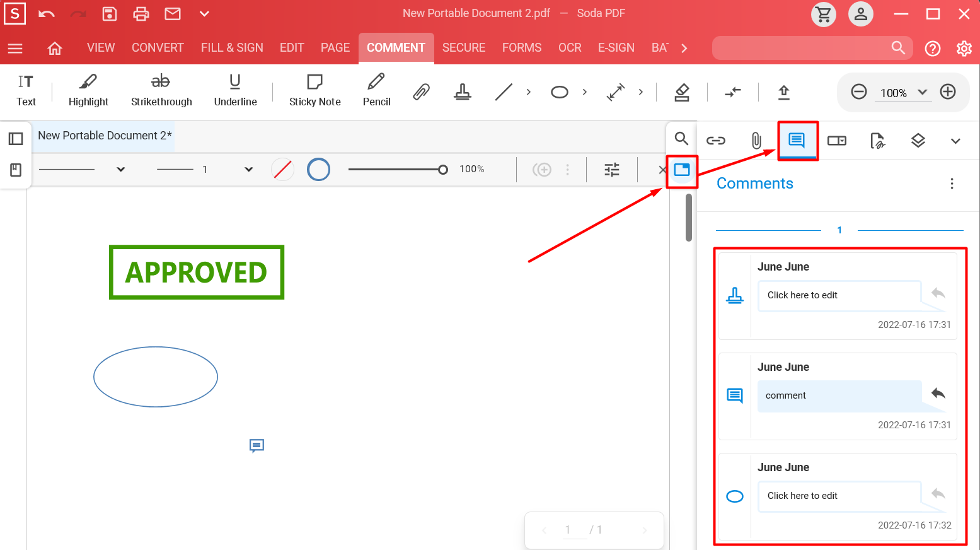Open the 100% zoom level dropdown
The image size is (980, 550).
904,93
